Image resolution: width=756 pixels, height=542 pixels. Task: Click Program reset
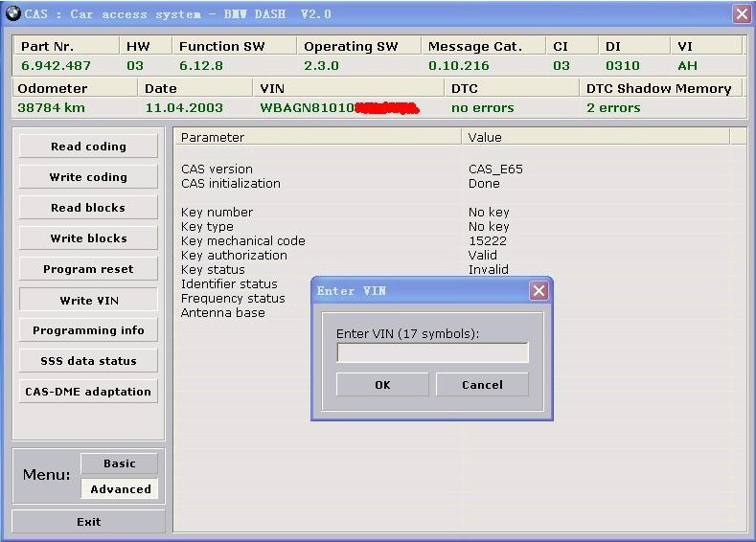click(88, 269)
